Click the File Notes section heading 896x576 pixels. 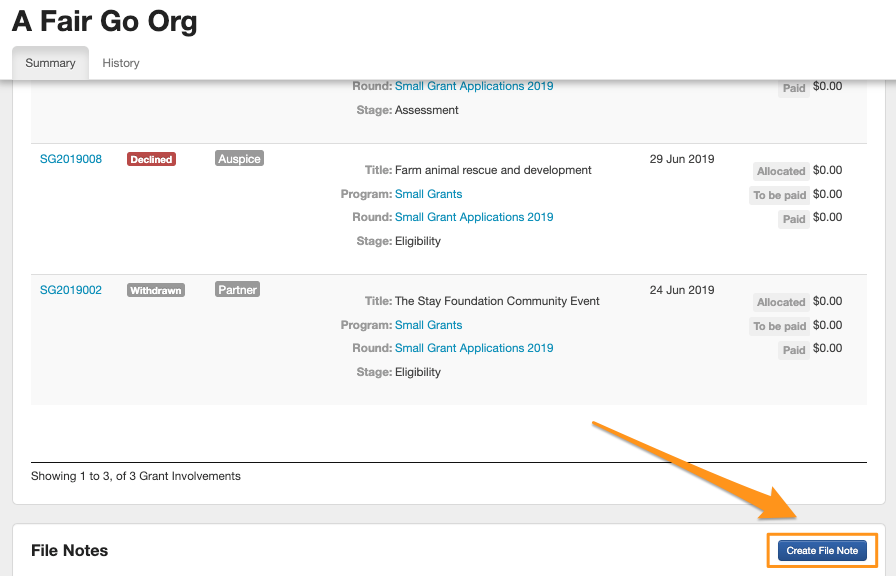[70, 550]
